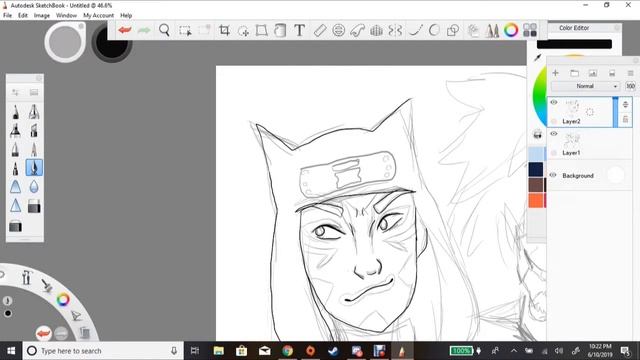Open the File menu

(x=7, y=16)
